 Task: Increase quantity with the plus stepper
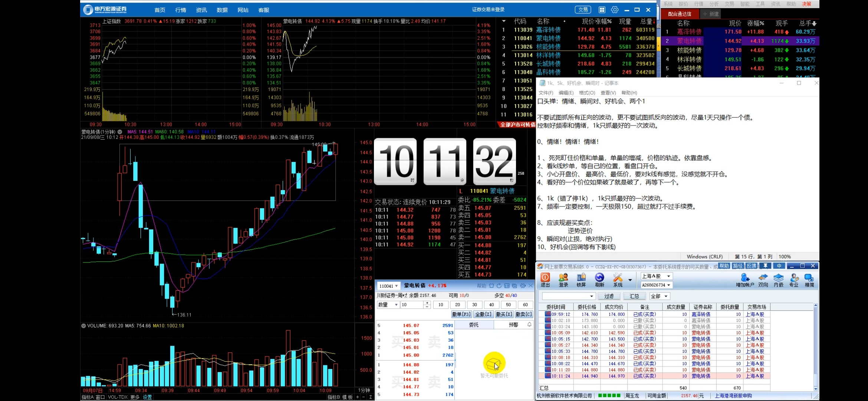tap(427, 303)
